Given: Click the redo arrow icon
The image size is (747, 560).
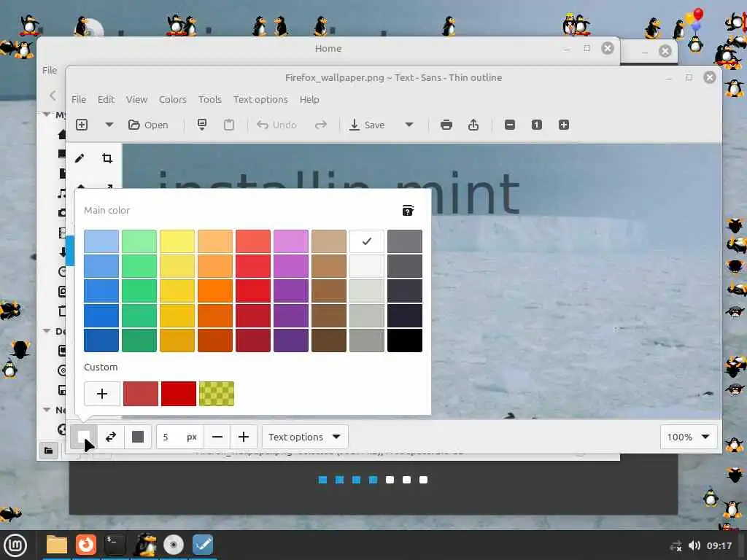Looking at the screenshot, I should click(321, 125).
